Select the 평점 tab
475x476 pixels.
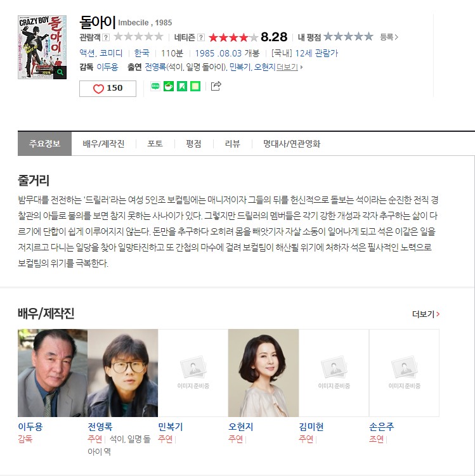coord(194,144)
